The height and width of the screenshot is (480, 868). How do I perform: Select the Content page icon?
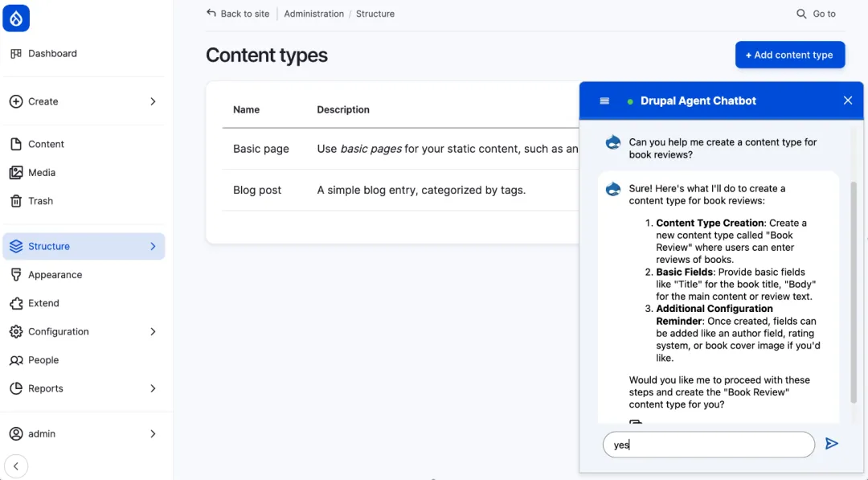tap(16, 143)
